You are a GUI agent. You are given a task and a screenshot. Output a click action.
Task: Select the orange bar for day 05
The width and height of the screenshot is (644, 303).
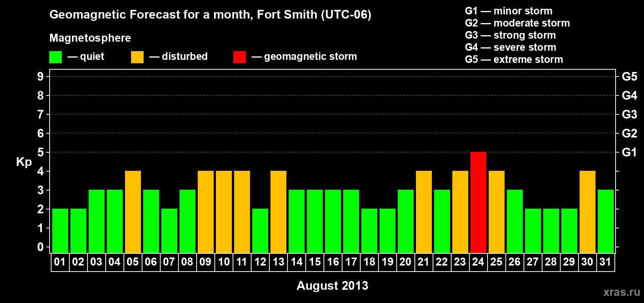[x=133, y=212]
